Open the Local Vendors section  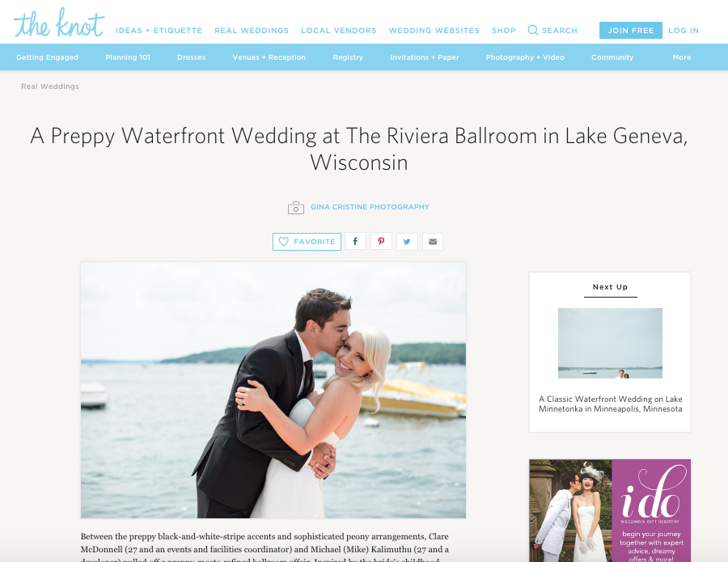338,31
